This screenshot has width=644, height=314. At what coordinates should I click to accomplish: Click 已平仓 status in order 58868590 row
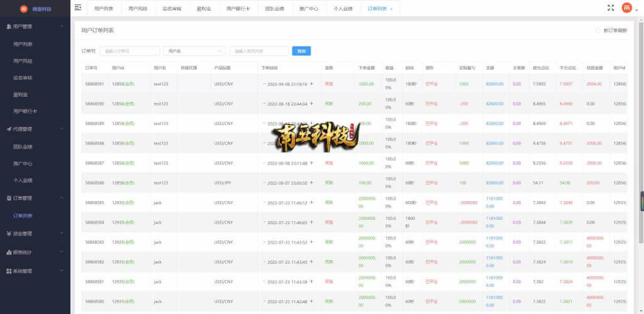pos(431,104)
